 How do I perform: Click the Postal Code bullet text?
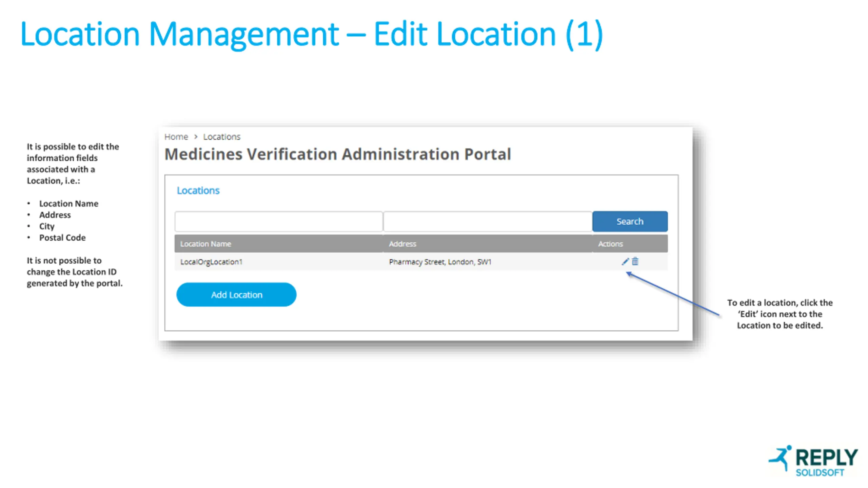coord(62,238)
